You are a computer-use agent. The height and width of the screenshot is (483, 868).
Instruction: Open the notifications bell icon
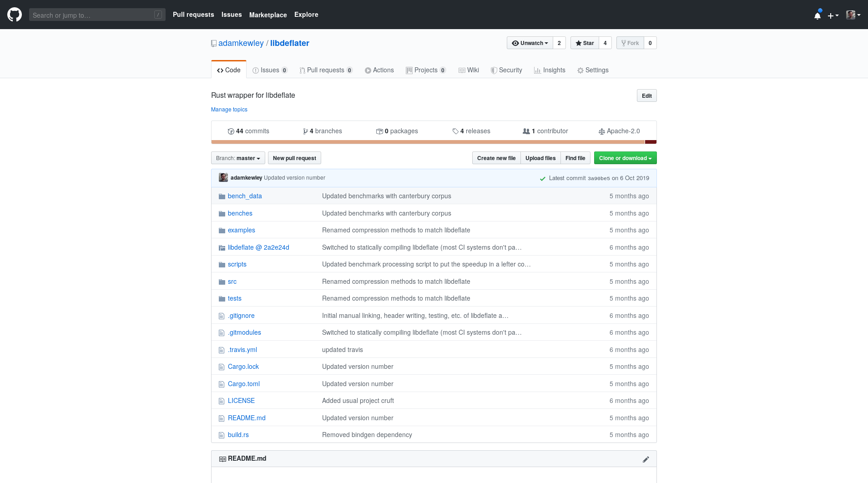coord(818,15)
